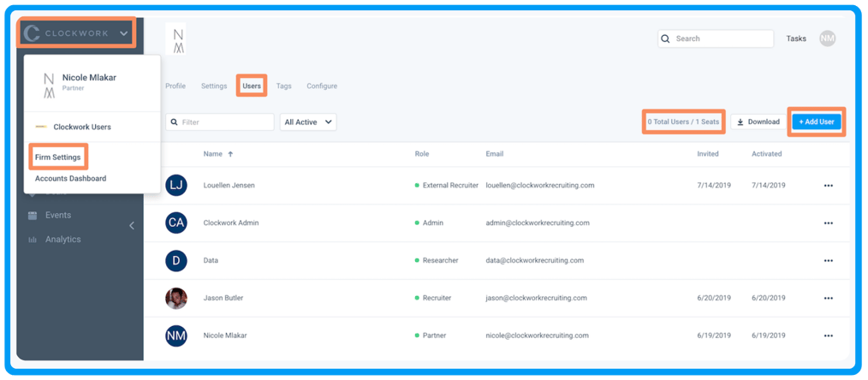Image resolution: width=868 pixels, height=380 pixels.
Task: Expand the Clockwork dropdown chevron
Action: click(123, 33)
